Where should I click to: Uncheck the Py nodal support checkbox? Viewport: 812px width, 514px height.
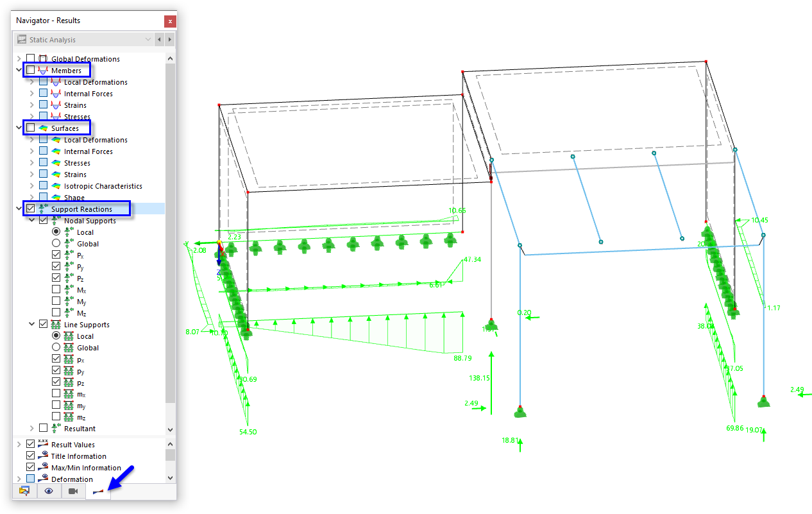pos(56,267)
